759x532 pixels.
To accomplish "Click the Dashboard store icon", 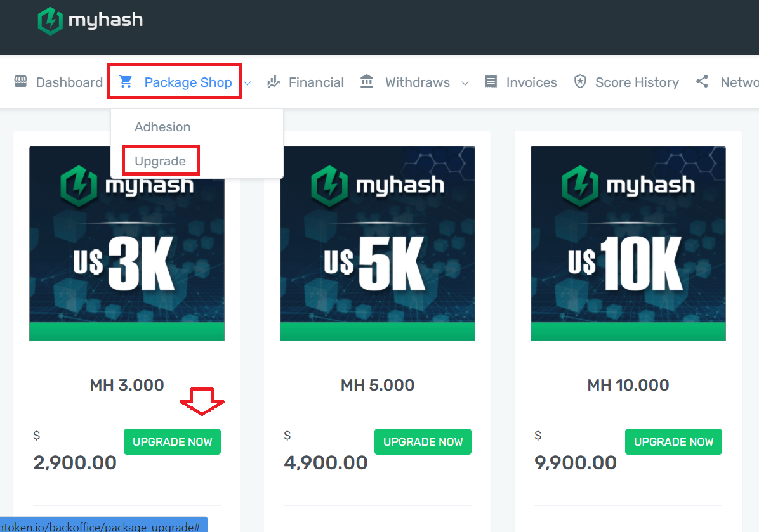I will (21, 81).
